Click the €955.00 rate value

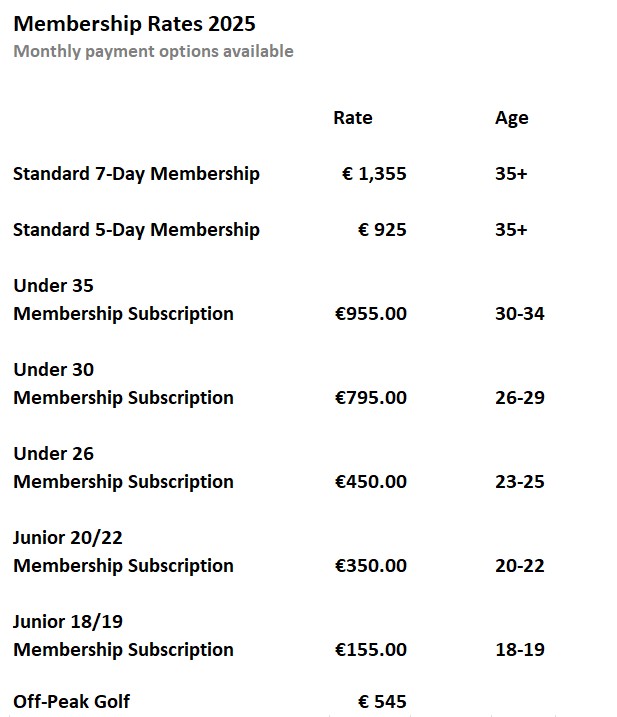coord(370,314)
